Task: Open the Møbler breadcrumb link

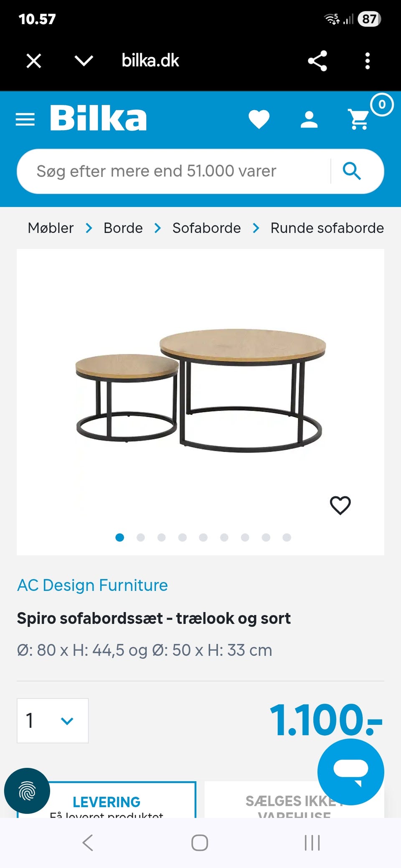Action: pos(51,228)
